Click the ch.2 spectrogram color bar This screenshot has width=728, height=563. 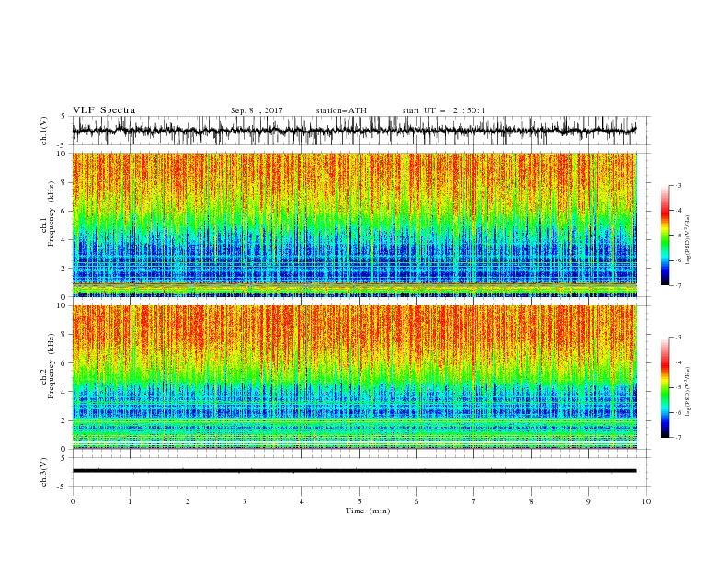(x=665, y=387)
